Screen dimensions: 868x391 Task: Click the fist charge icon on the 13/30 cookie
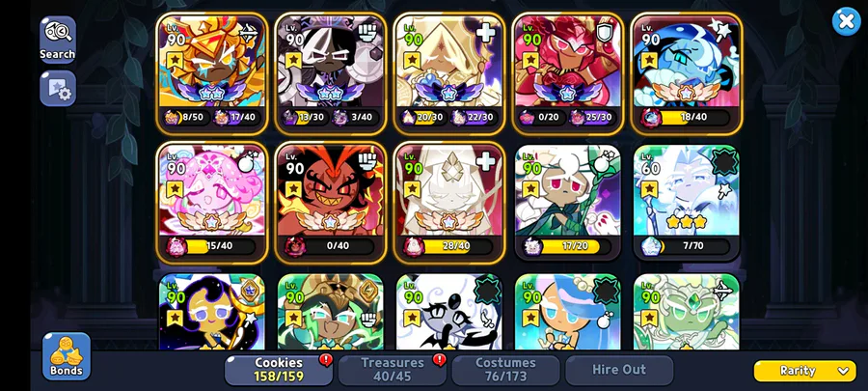pyautogui.click(x=367, y=33)
